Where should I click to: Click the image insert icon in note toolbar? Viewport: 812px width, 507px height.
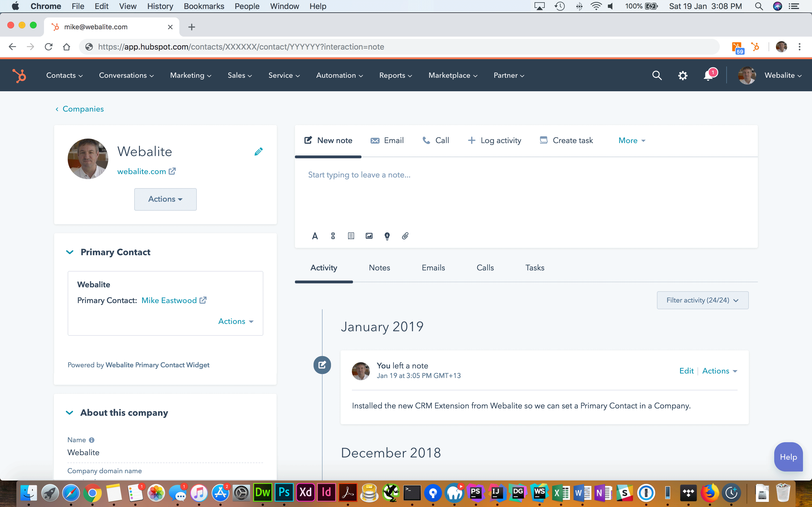click(369, 236)
